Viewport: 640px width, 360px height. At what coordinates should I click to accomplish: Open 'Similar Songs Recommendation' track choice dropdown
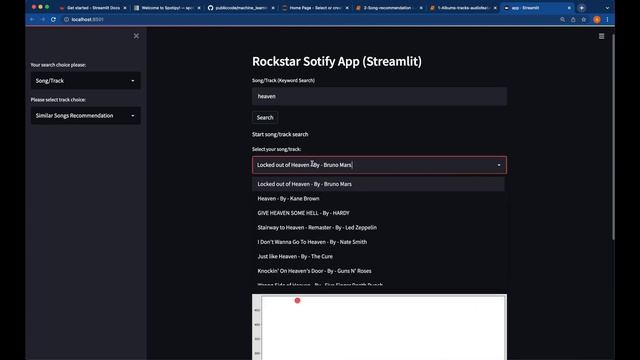point(86,116)
